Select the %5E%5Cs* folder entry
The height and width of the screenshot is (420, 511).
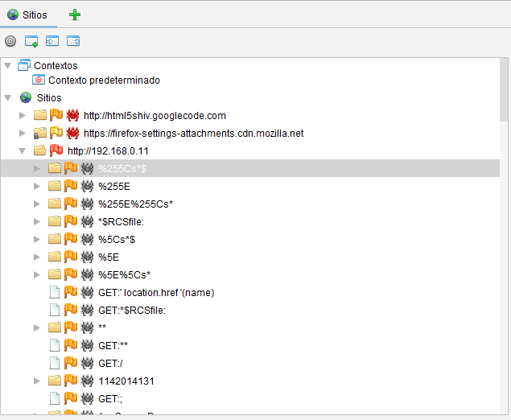[124, 274]
